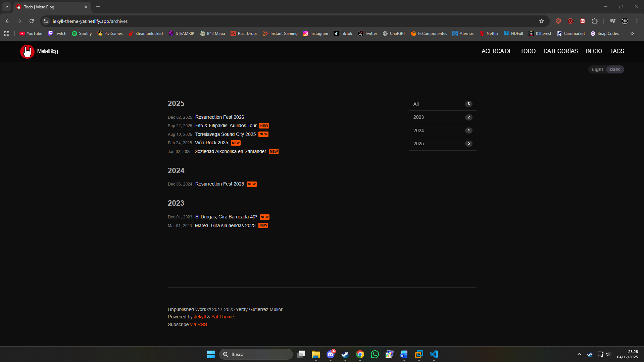644x362 pixels.
Task: Go to the ACERCA DE page
Action: [497, 51]
